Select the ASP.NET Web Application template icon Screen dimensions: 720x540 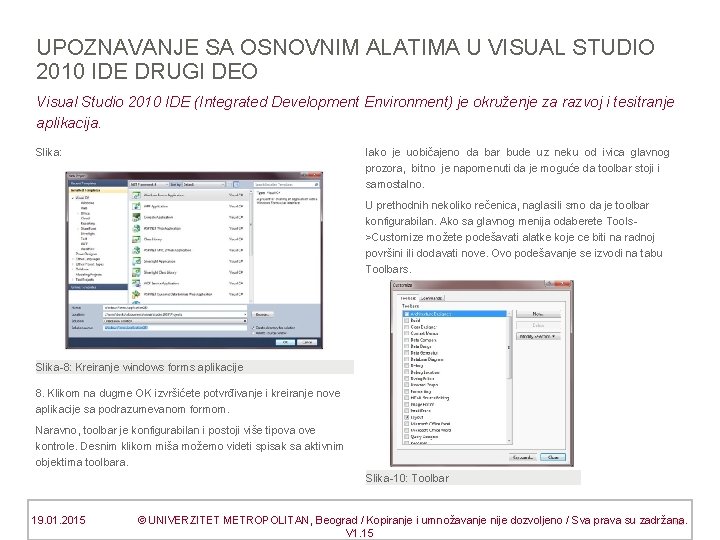tap(136, 228)
